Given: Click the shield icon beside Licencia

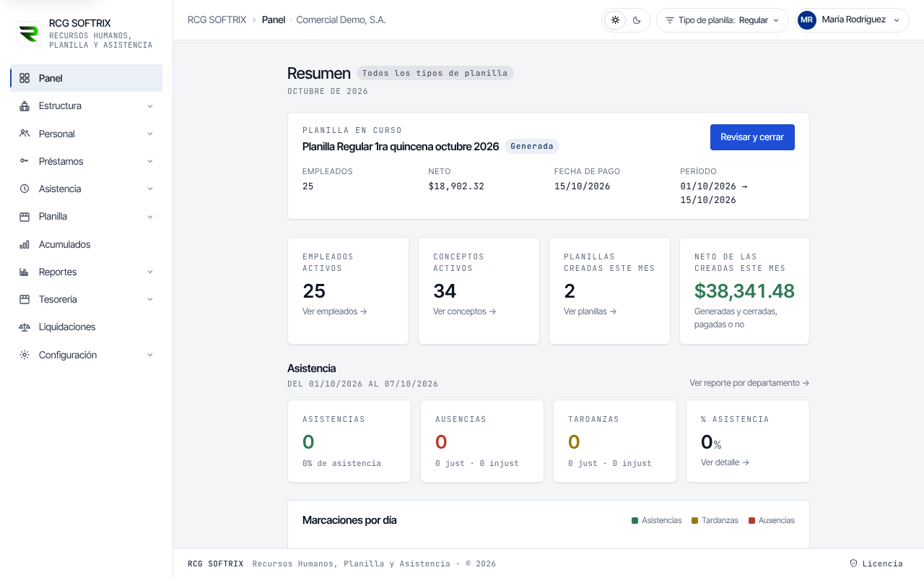Looking at the screenshot, I should click(853, 564).
